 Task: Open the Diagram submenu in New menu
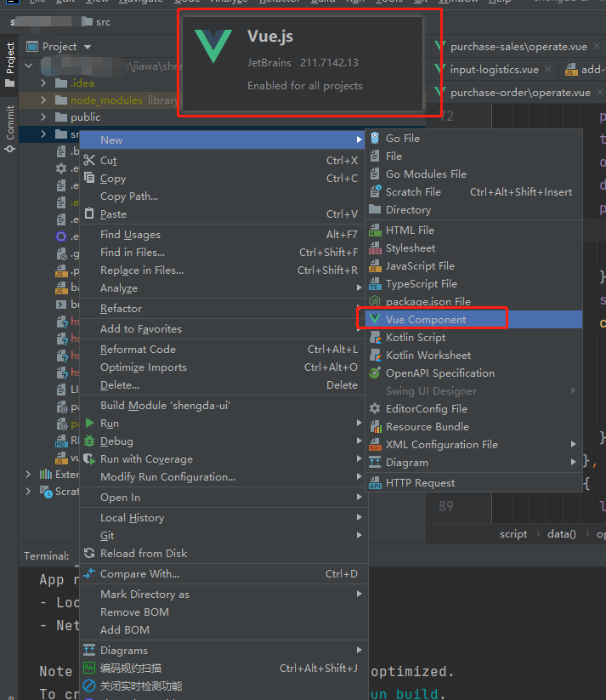tap(474, 463)
